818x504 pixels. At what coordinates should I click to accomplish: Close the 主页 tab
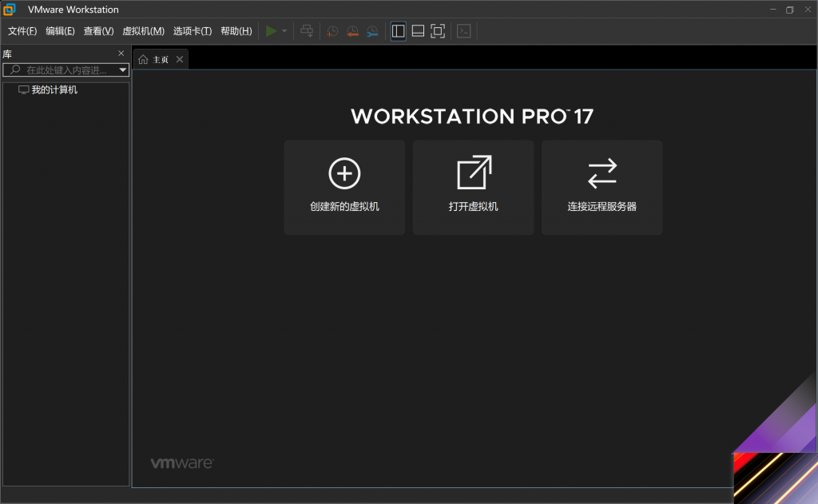pyautogui.click(x=180, y=59)
